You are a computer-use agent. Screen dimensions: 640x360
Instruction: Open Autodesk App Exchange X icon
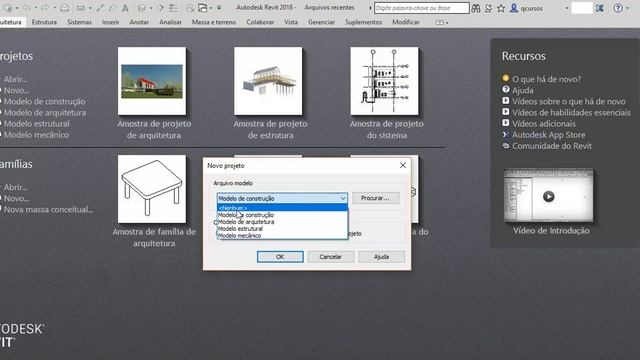click(600, 8)
